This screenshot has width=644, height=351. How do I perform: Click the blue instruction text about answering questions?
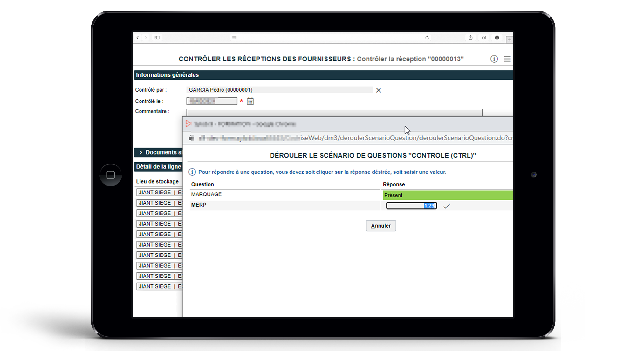pyautogui.click(x=322, y=172)
